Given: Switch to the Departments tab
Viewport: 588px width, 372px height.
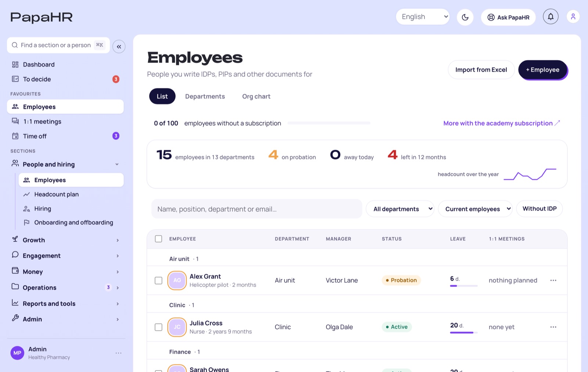Looking at the screenshot, I should (205, 96).
